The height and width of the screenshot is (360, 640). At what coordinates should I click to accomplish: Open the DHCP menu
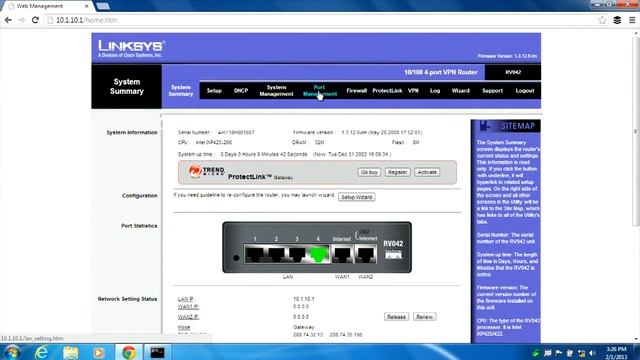tap(241, 91)
